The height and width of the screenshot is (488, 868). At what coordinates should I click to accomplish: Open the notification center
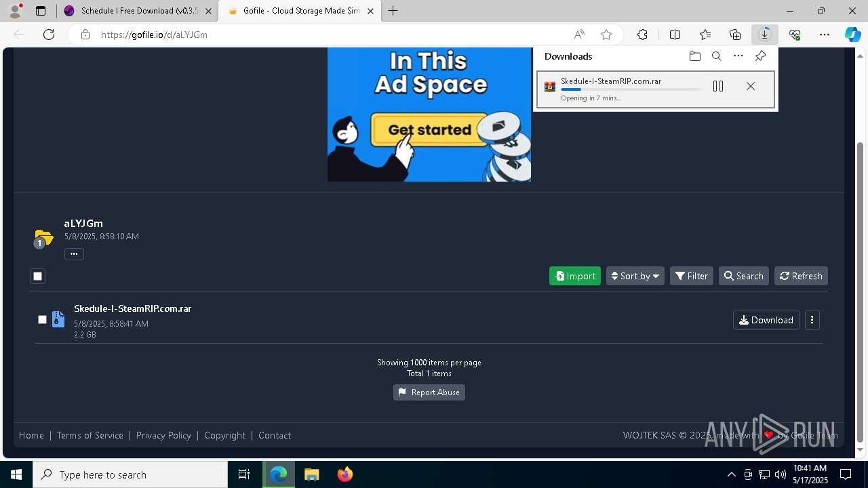point(846,474)
